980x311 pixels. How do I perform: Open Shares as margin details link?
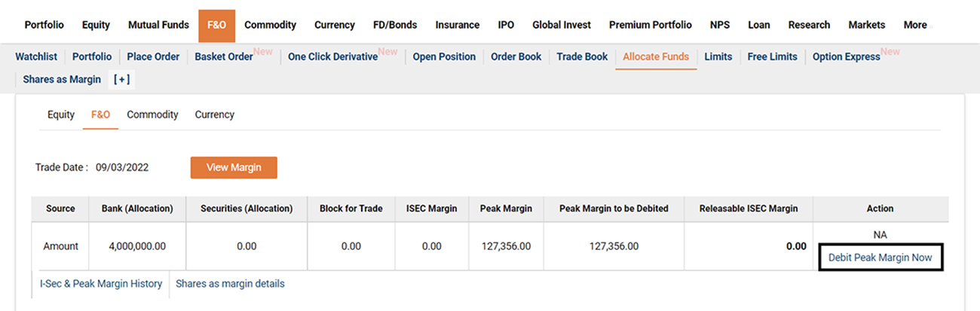(x=230, y=284)
